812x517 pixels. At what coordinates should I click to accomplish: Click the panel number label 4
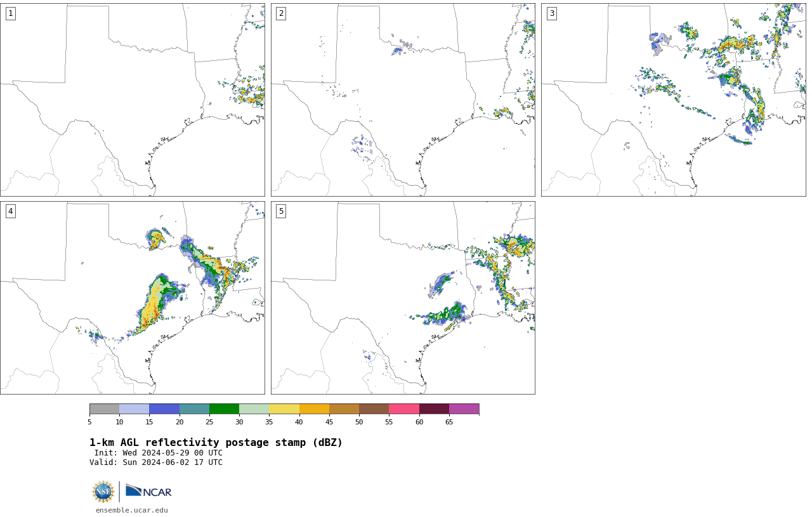point(10,211)
